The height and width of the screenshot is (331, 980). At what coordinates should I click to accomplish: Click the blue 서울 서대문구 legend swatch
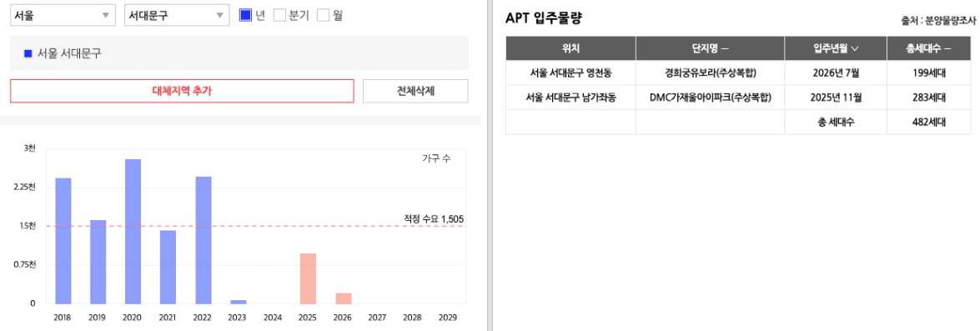(x=28, y=53)
